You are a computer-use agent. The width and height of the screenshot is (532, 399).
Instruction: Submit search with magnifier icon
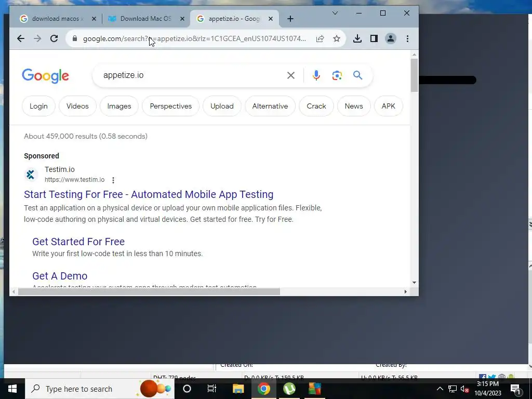pyautogui.click(x=357, y=75)
